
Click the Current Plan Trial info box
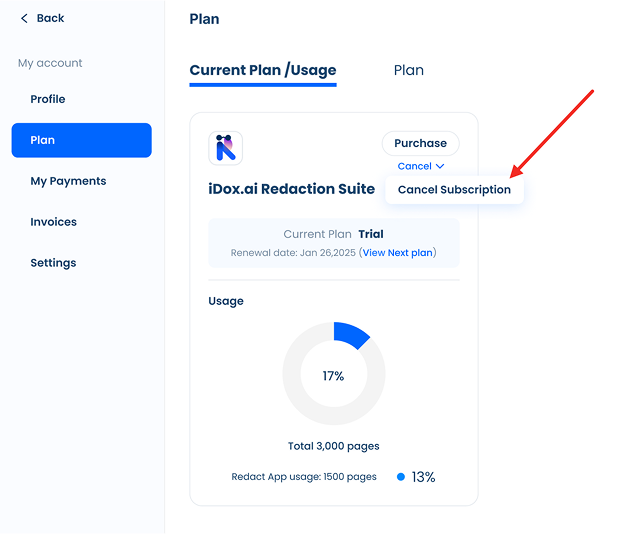coord(333,243)
